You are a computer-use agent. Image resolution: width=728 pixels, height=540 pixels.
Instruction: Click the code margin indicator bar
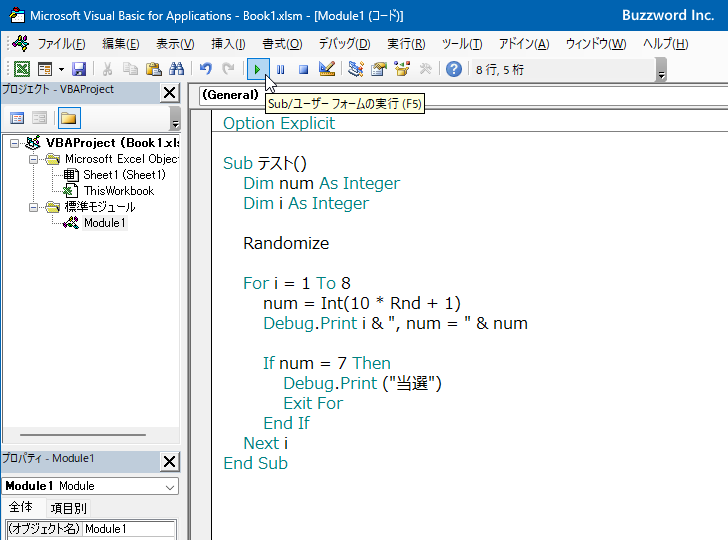201,325
